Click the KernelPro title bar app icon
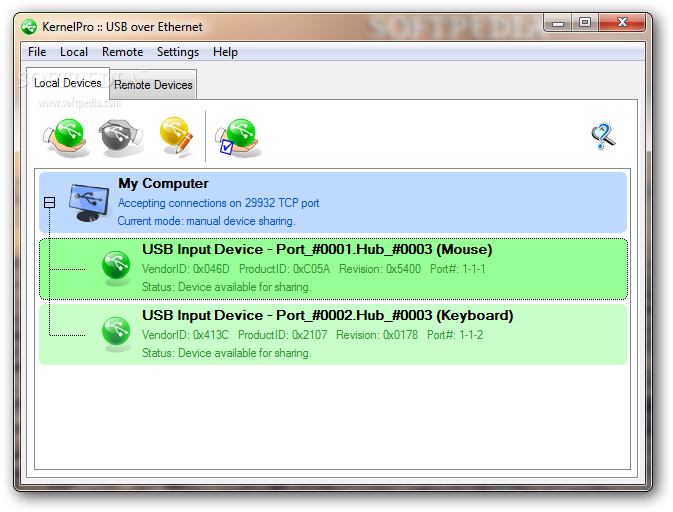Screen dimensions: 673x512 pyautogui.click(x=29, y=27)
